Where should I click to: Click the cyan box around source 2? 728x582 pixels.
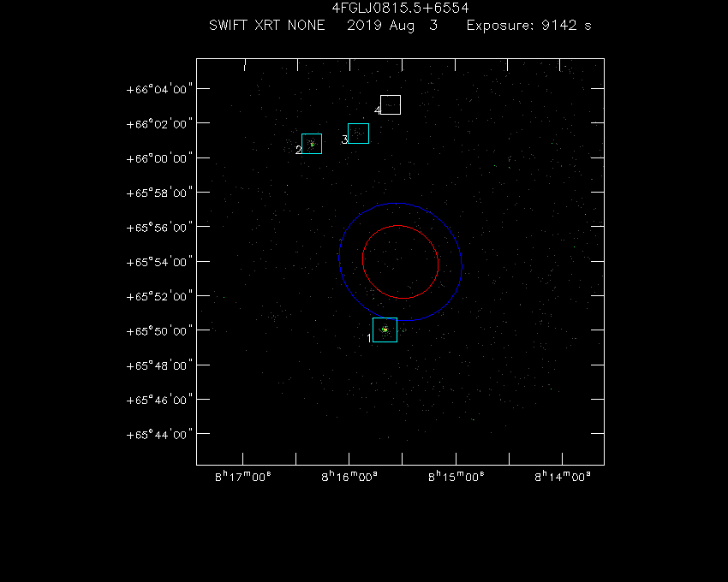pos(312,144)
